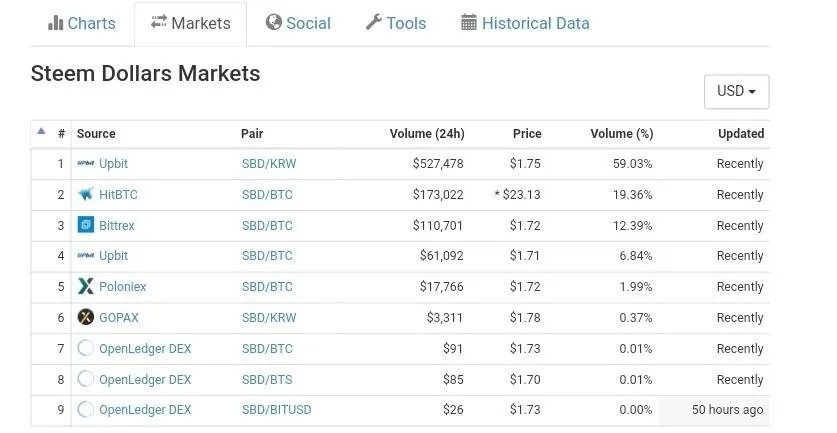Screen dimensions: 837x433
Task: Open the SBD/BITUSD pair link
Action: (x=277, y=410)
